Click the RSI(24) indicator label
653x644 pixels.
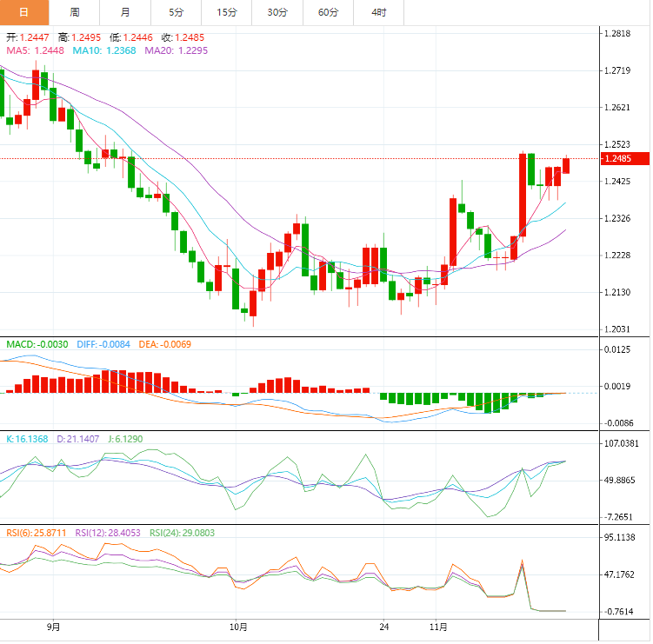click(x=182, y=532)
